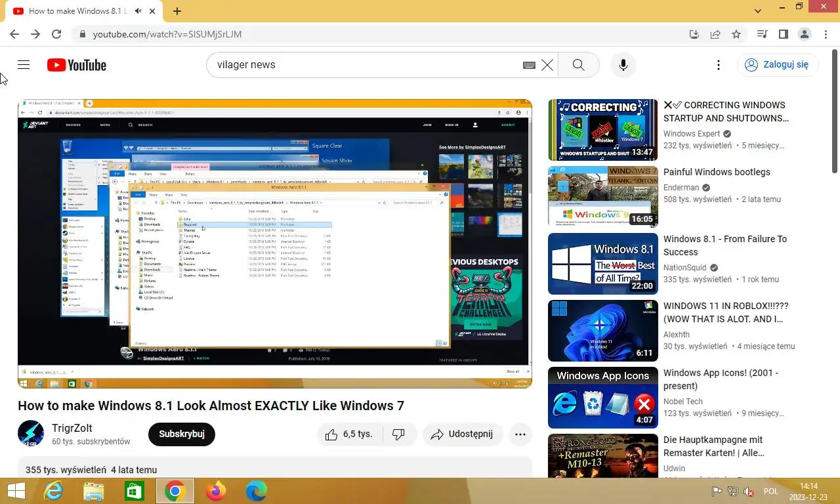Bookmark this page with the star
The image size is (840, 504).
736,34
